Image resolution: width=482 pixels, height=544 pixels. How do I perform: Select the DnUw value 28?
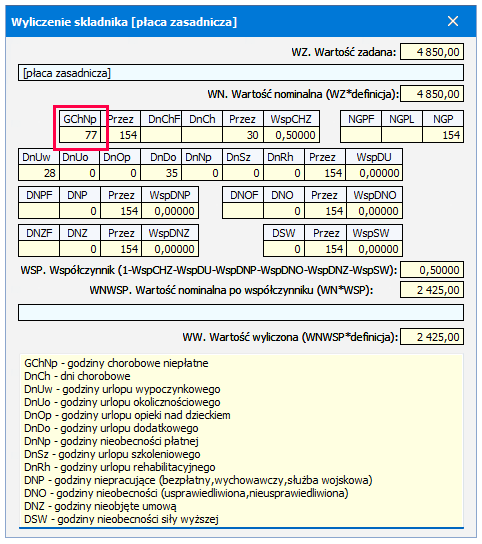click(39, 173)
